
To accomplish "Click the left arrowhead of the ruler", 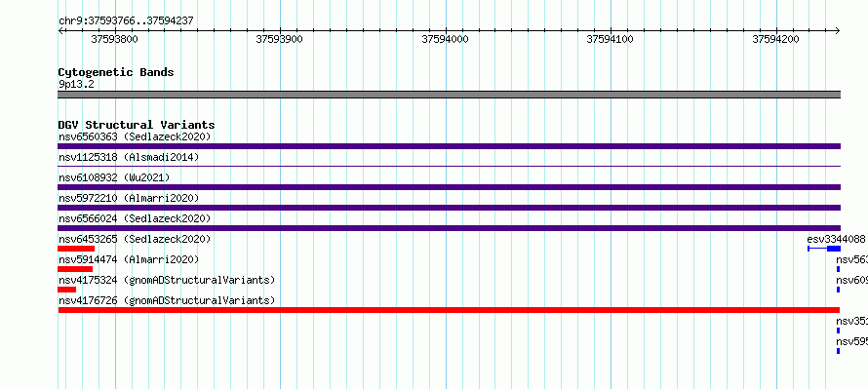I will click(60, 31).
